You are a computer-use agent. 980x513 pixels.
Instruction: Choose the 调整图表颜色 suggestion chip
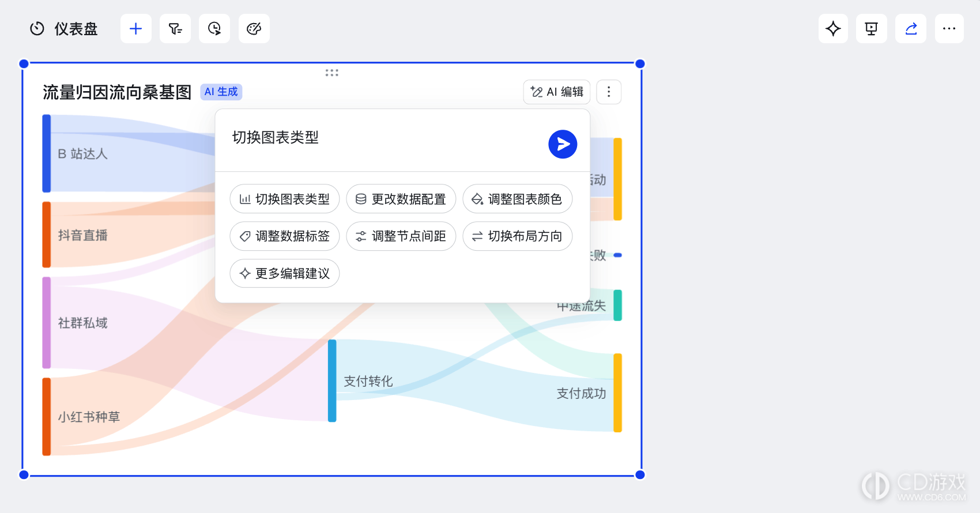pyautogui.click(x=518, y=199)
